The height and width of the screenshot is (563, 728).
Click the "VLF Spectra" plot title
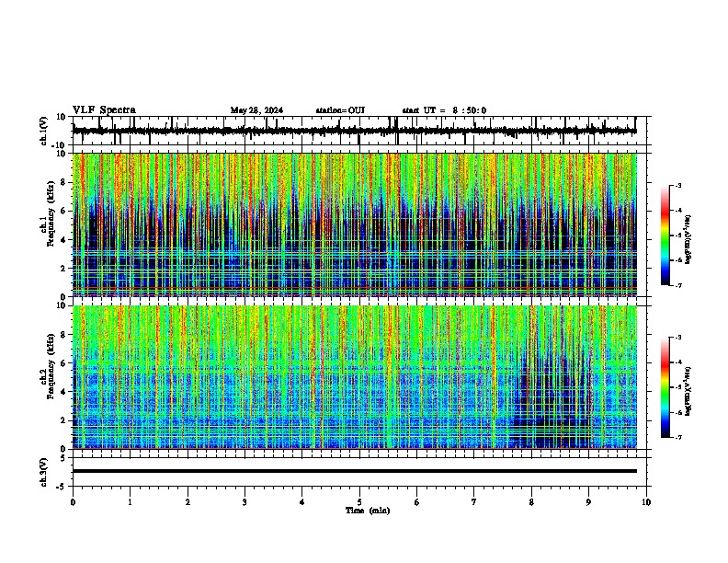coord(104,110)
